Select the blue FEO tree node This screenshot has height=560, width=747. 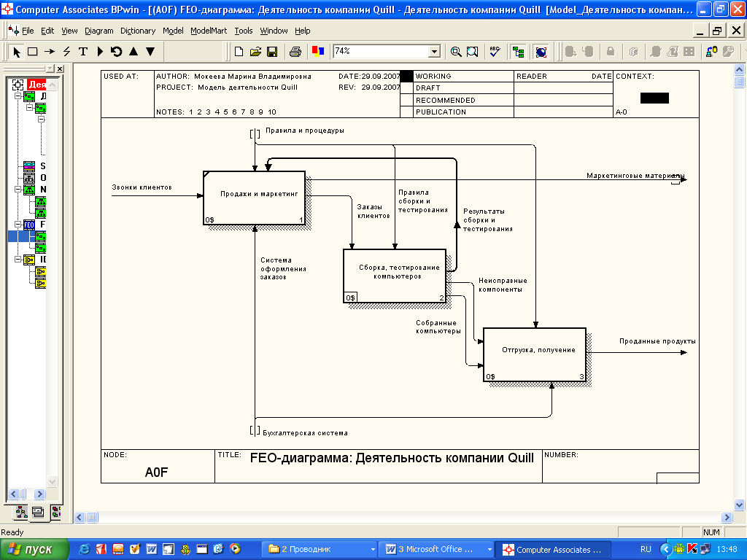pyautogui.click(x=29, y=225)
